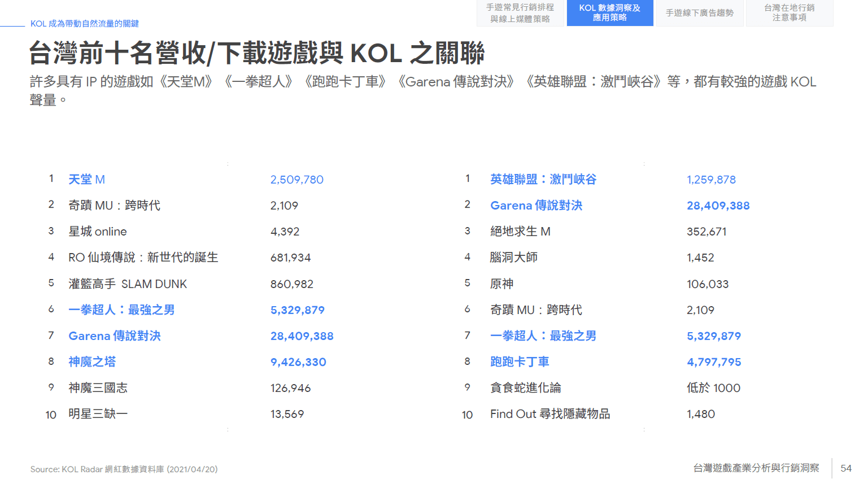Select the game name '神魔三國志'

[x=98, y=388]
